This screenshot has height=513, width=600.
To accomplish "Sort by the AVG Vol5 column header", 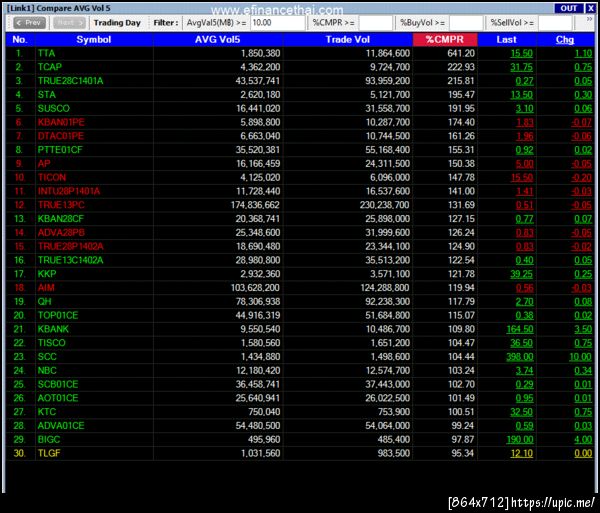I will click(218, 39).
